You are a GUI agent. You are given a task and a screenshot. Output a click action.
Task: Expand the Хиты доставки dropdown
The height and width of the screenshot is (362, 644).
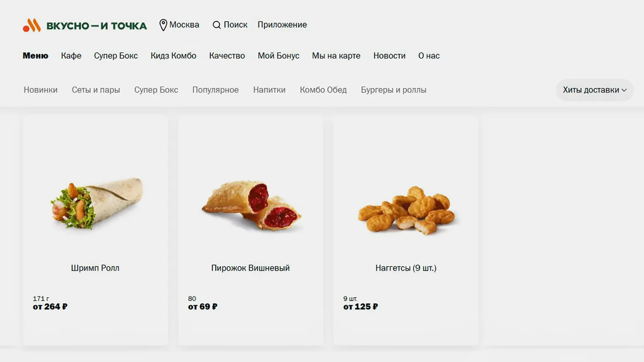click(x=594, y=90)
